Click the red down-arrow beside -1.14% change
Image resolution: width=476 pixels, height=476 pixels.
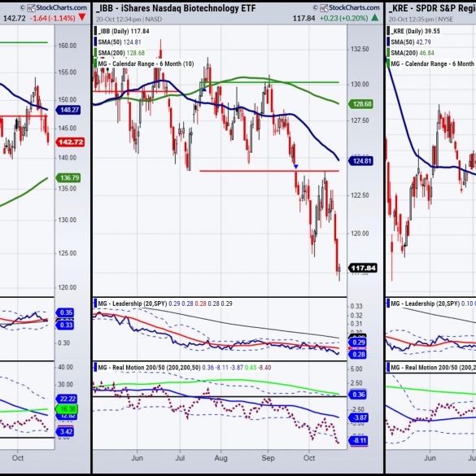click(x=82, y=17)
